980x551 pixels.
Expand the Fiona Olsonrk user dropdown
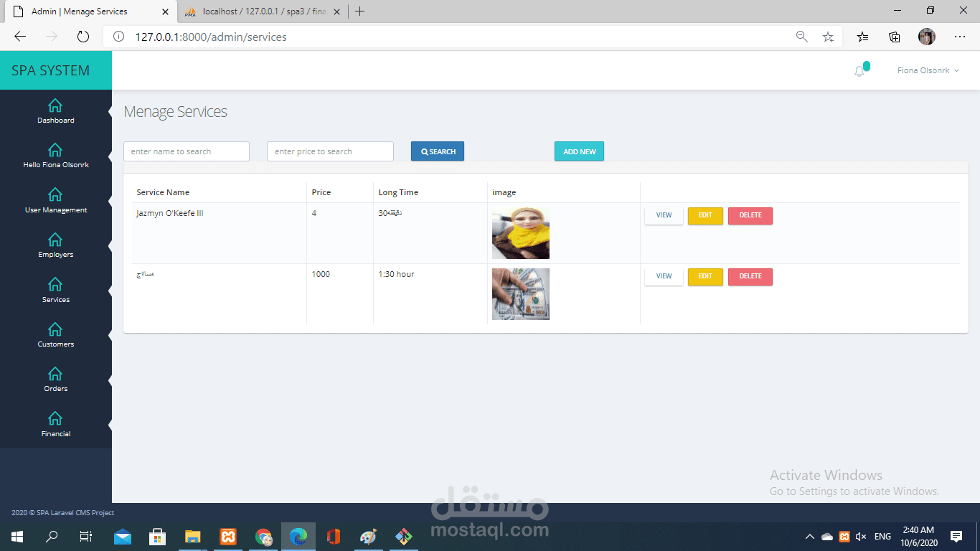(928, 70)
